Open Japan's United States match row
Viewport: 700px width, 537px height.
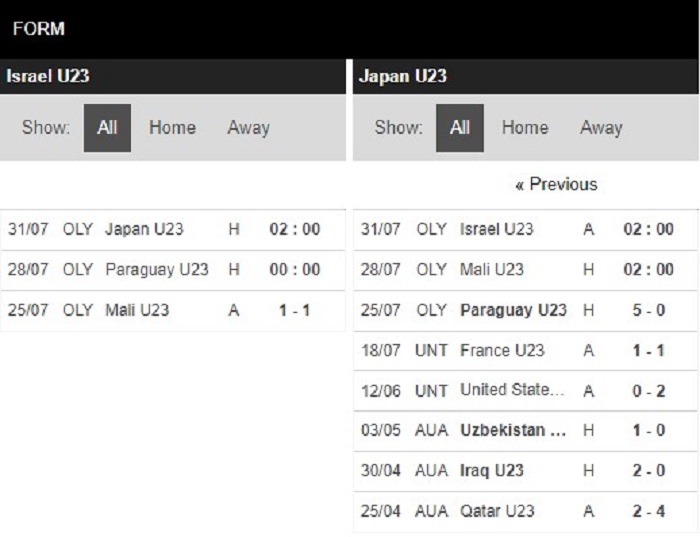[525, 391]
